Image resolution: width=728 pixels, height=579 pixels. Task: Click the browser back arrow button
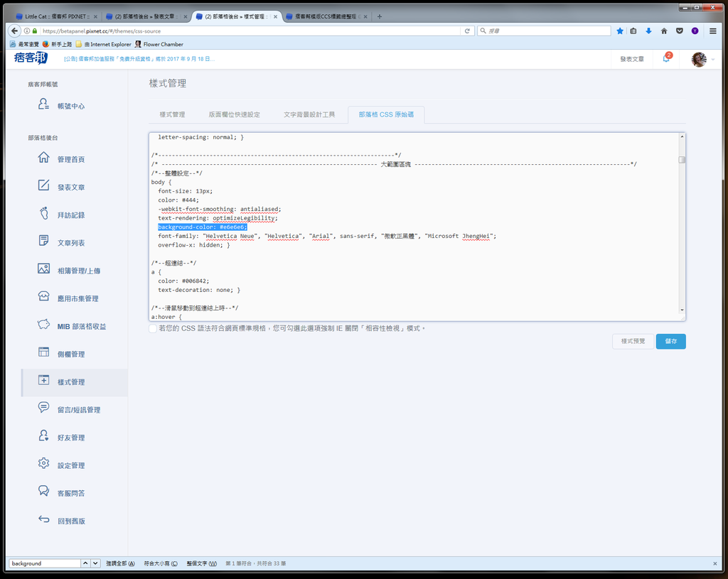pyautogui.click(x=14, y=31)
